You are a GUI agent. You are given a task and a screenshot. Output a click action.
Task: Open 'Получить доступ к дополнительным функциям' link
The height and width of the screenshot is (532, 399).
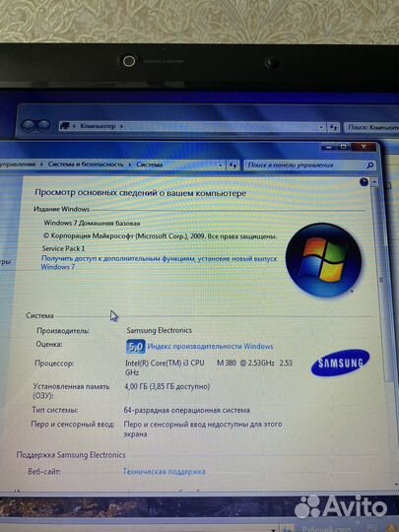[x=159, y=262]
